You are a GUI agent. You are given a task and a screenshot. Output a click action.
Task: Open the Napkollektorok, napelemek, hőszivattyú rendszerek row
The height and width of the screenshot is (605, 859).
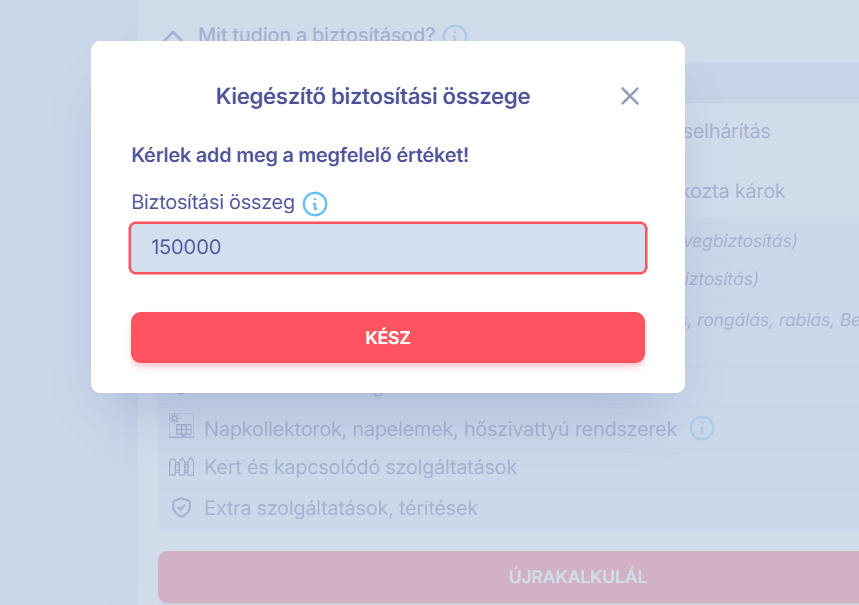click(x=440, y=428)
